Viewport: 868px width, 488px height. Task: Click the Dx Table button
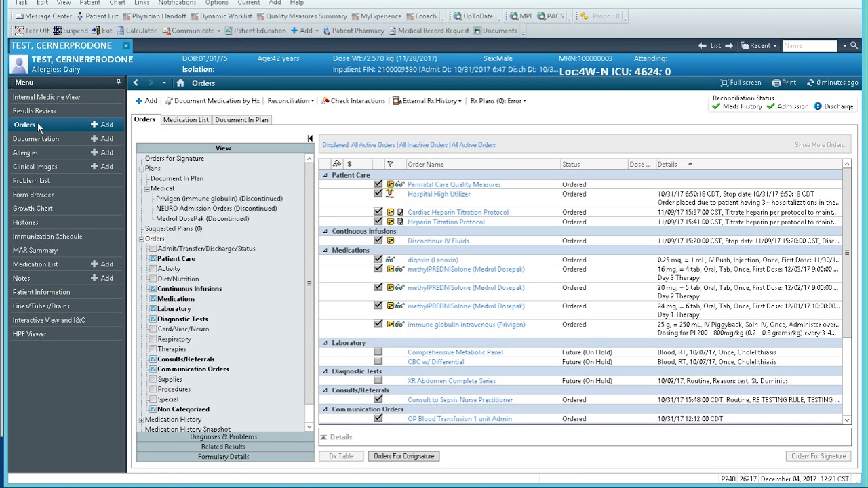pyautogui.click(x=341, y=456)
